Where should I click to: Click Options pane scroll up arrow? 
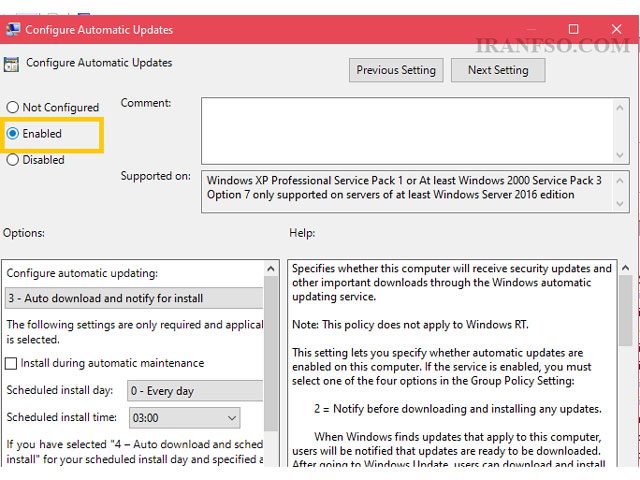(271, 269)
